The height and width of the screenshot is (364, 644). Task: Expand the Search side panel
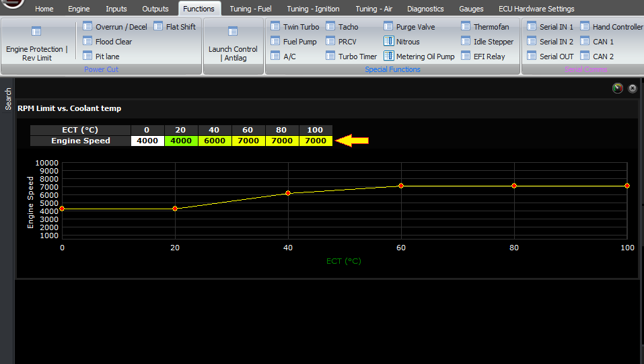8,99
